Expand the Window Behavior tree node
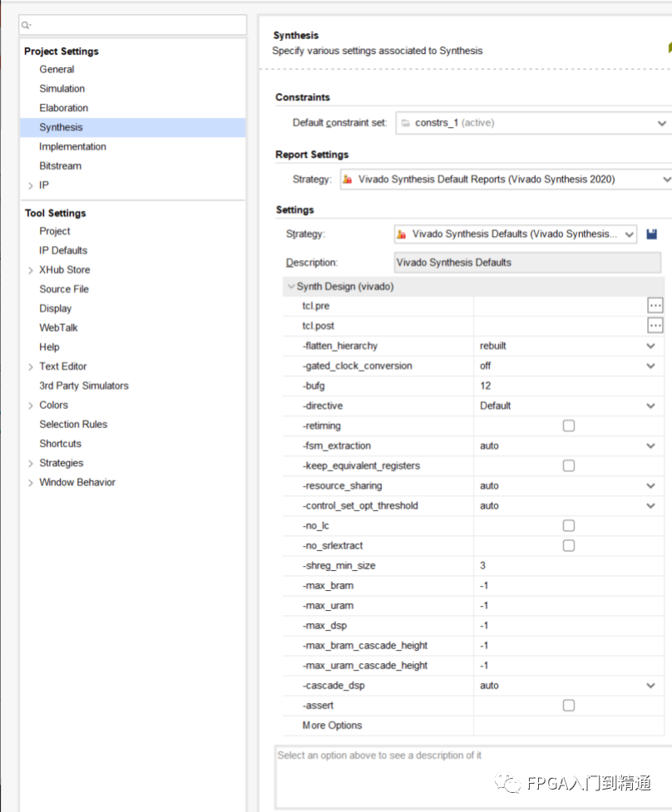Screen dimensions: 672x812 click(x=31, y=483)
